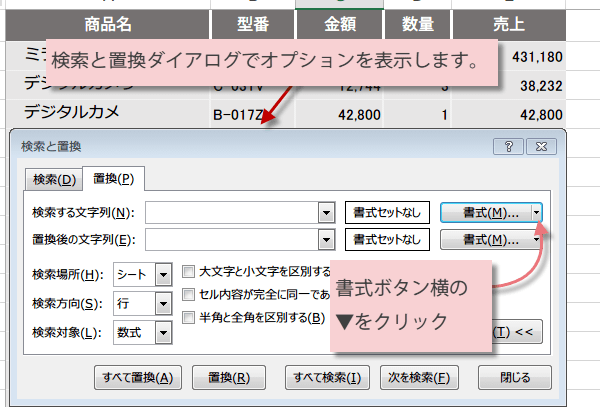Select the 置換(P) tab
The height and width of the screenshot is (407, 600).
(x=114, y=179)
